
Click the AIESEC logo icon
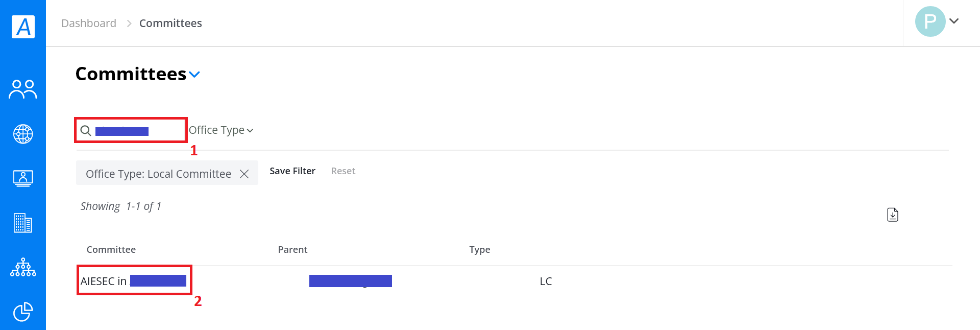[x=23, y=27]
